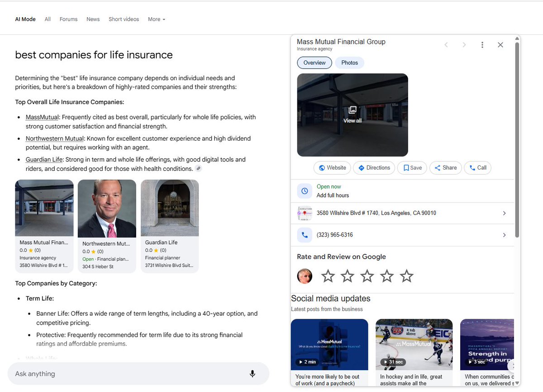Rate two stars on Google
The image size is (543, 392).
tap(348, 276)
